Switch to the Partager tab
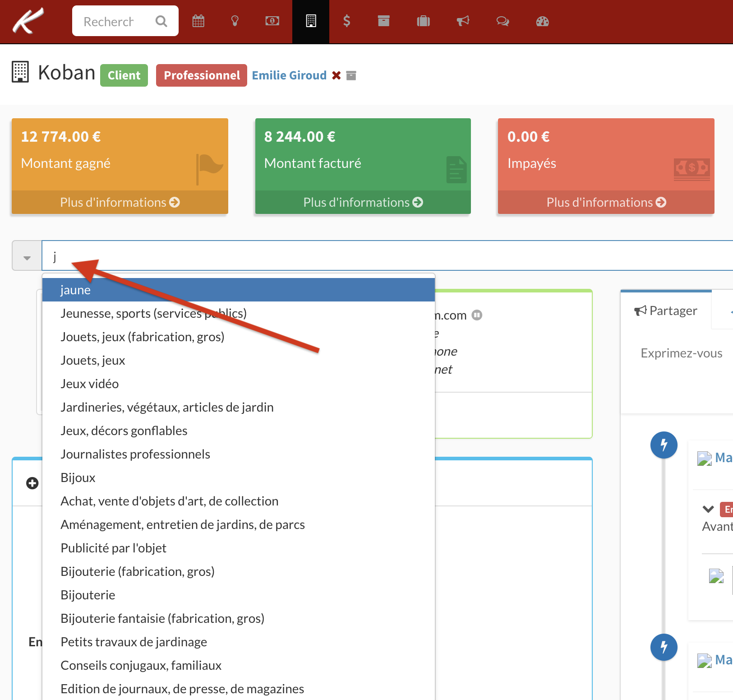 click(666, 311)
